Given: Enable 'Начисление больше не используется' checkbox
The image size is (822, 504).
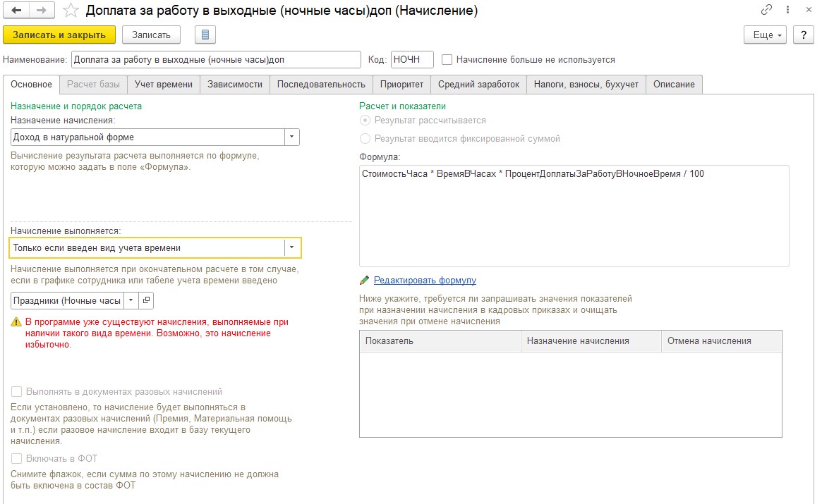Looking at the screenshot, I should (447, 60).
